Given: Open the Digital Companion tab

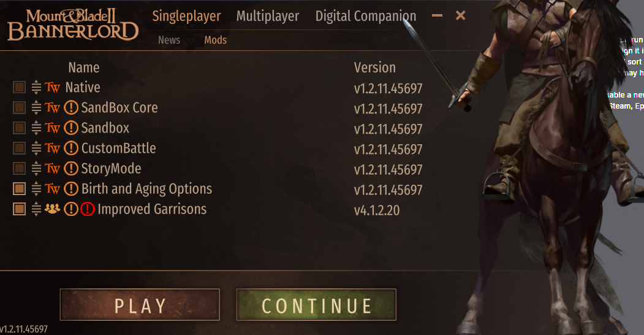Looking at the screenshot, I should point(366,16).
